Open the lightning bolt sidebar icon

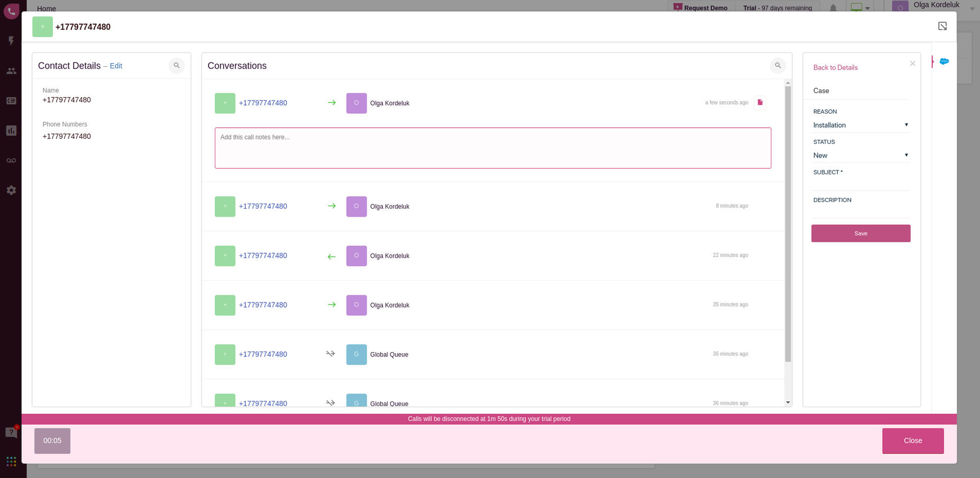[x=11, y=41]
